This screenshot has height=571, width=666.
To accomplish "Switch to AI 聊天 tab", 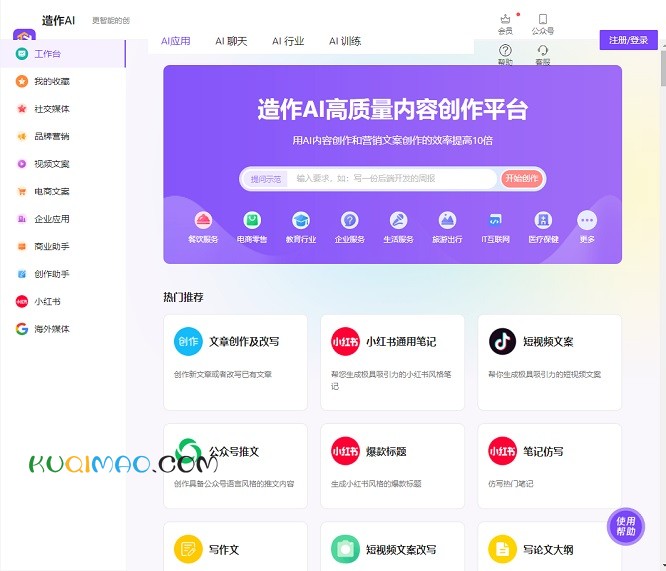I will tap(231, 41).
